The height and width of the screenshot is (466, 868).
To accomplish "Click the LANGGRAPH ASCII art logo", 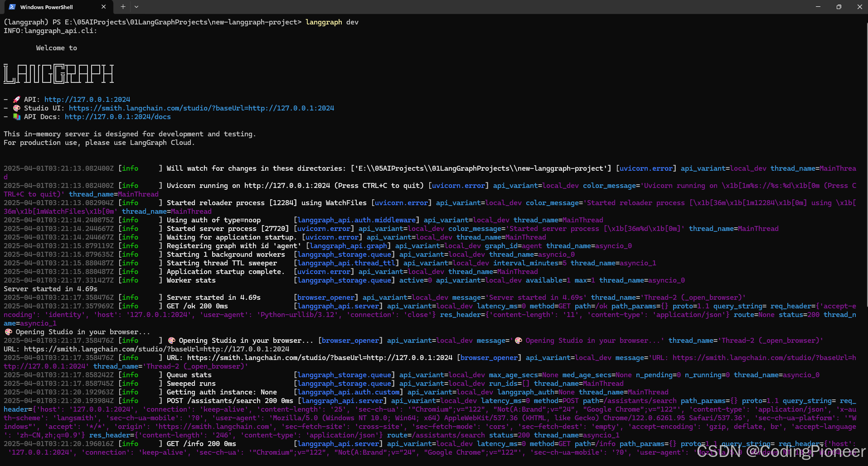I will (58, 74).
